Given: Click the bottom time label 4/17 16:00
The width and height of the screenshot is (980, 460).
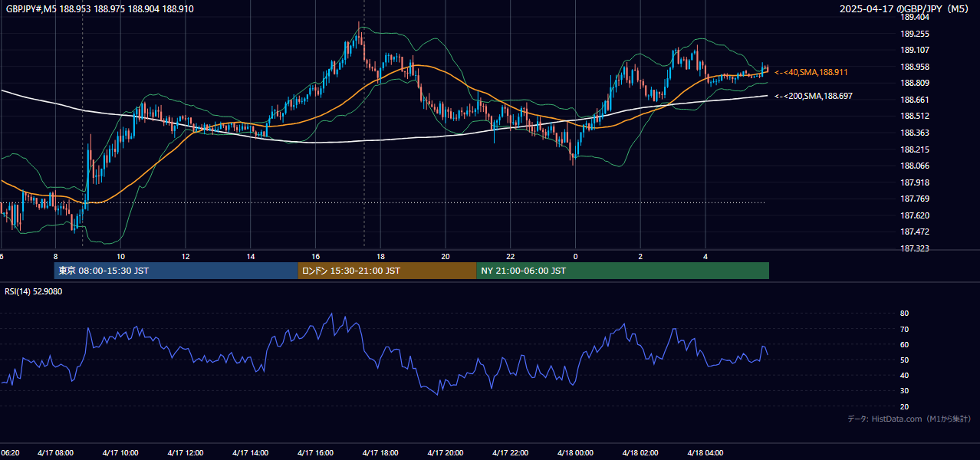Looking at the screenshot, I should [x=315, y=453].
